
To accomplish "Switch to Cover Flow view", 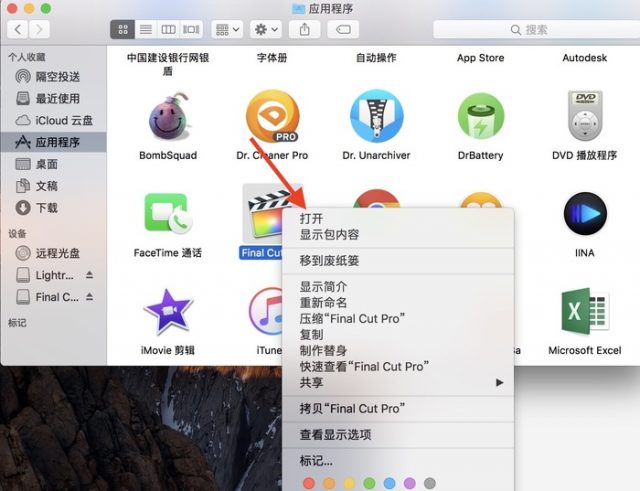I will pos(191,29).
